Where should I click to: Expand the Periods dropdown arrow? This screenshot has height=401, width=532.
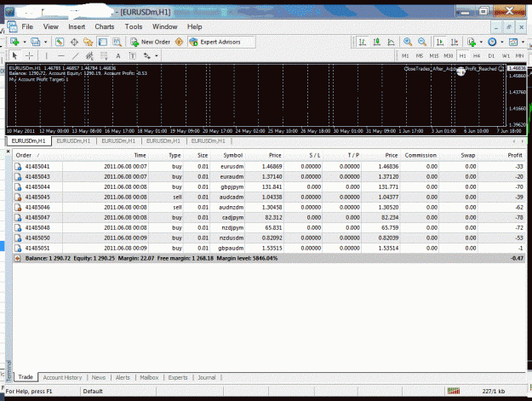tap(502, 42)
